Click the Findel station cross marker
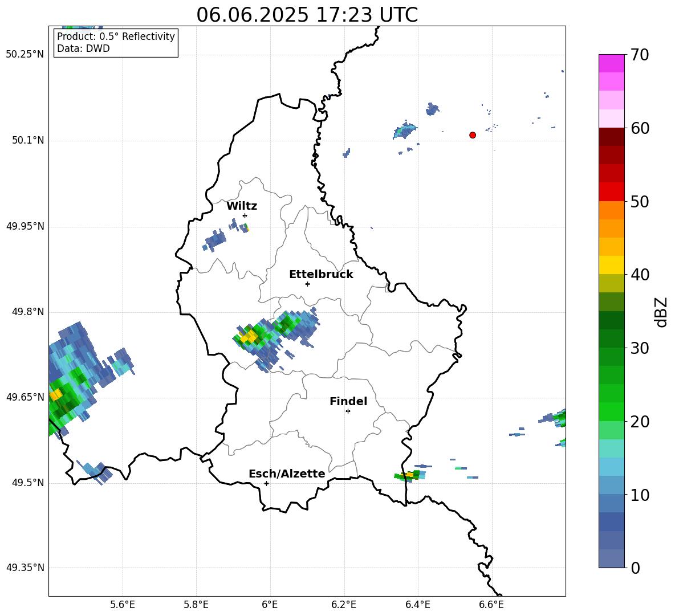Image resolution: width=675 pixels, height=616 pixels. coord(348,411)
